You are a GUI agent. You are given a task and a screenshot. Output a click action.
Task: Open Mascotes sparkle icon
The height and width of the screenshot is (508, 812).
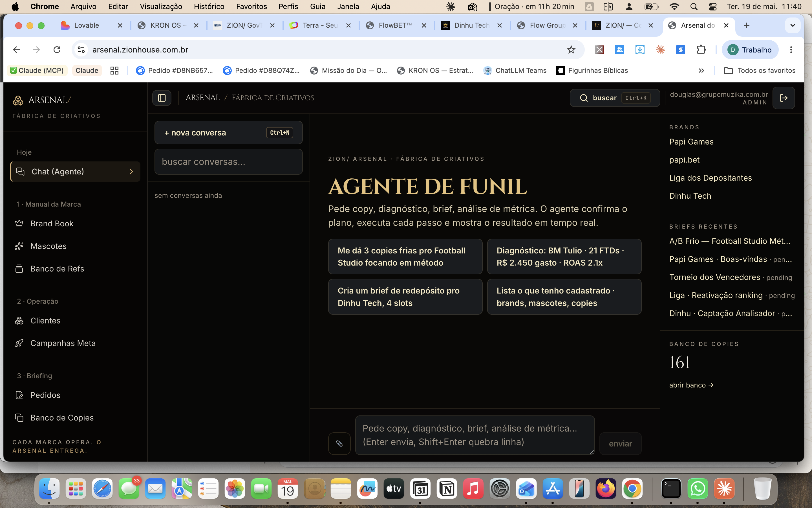point(19,246)
